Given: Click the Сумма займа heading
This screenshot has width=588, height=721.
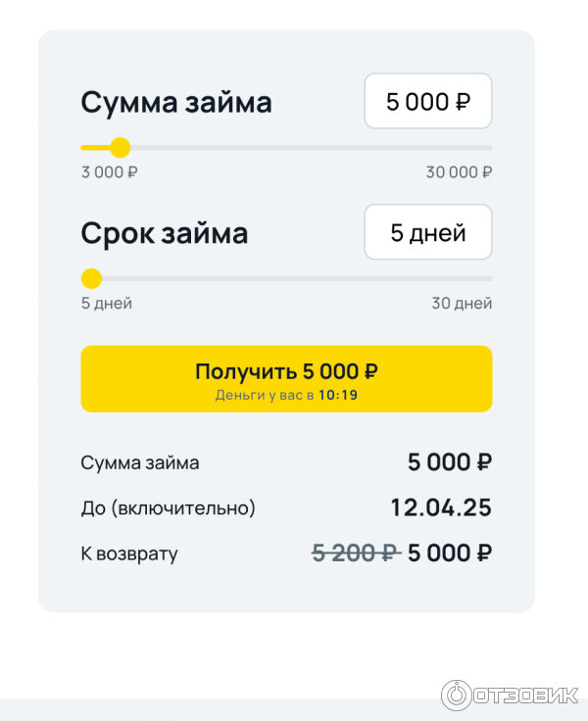Looking at the screenshot, I should coord(176,102).
